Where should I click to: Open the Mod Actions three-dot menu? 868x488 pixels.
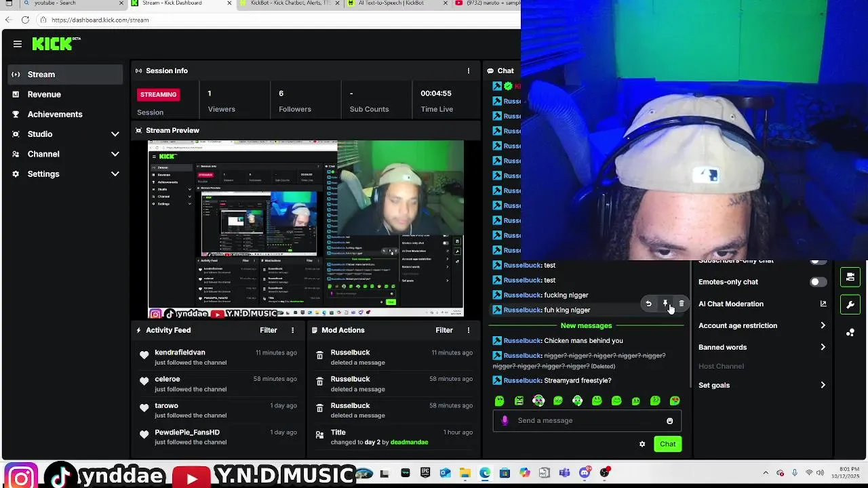(468, 330)
